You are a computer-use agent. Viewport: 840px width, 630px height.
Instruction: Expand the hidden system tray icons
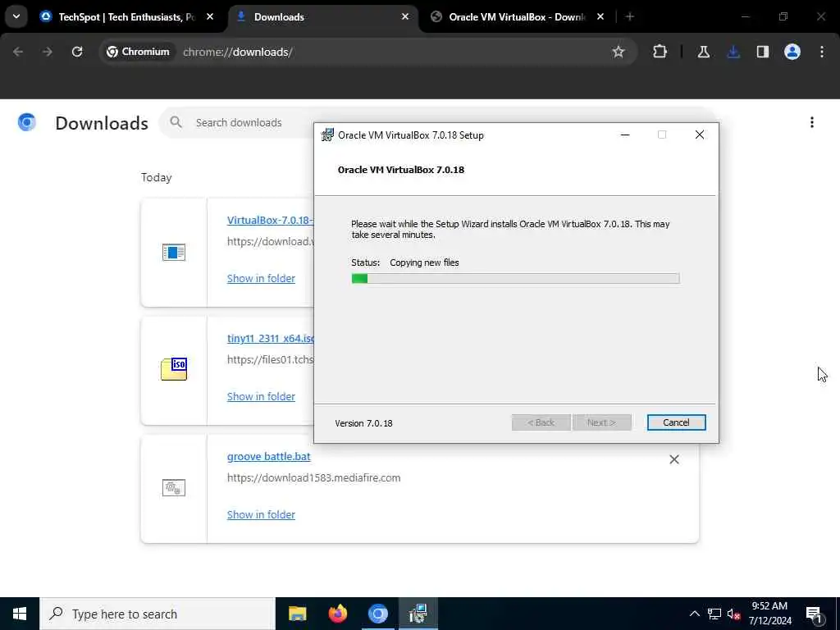click(694, 614)
